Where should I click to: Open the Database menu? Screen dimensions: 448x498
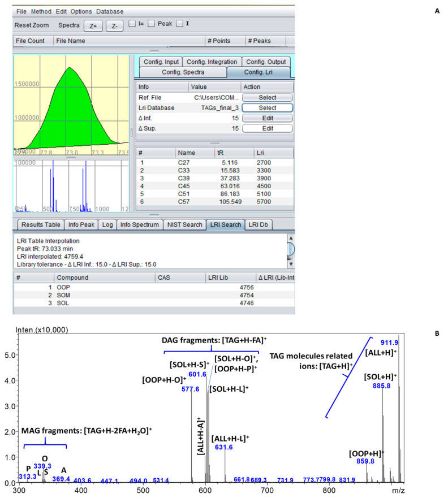tap(110, 11)
